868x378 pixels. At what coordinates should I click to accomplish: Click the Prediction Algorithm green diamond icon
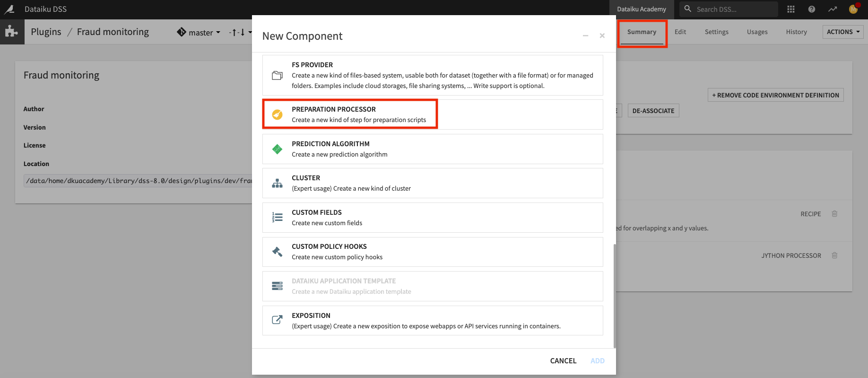click(x=277, y=149)
